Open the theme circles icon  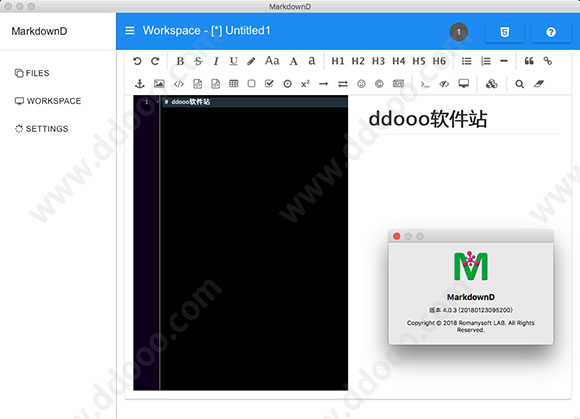point(492,84)
